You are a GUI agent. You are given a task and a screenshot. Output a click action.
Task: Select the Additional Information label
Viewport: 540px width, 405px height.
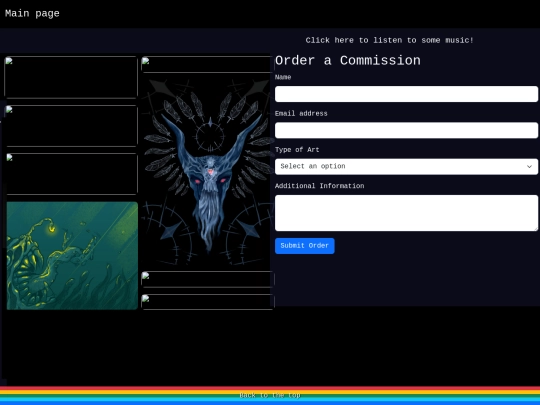pos(319,186)
